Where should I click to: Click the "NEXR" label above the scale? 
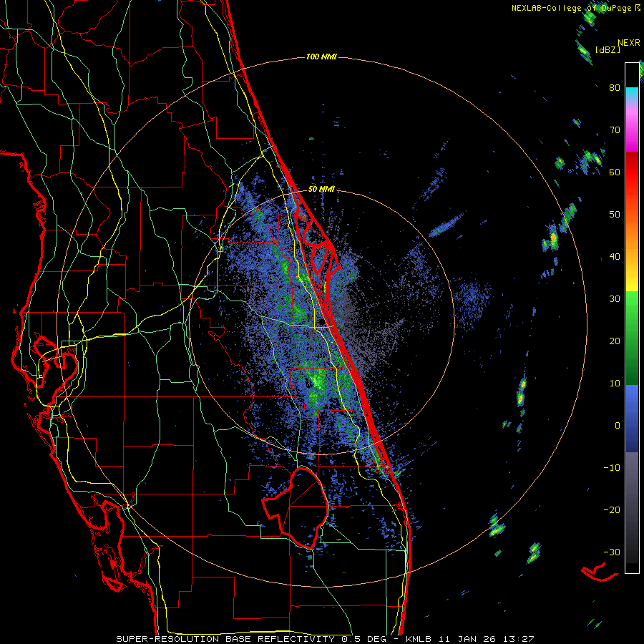pyautogui.click(x=629, y=42)
